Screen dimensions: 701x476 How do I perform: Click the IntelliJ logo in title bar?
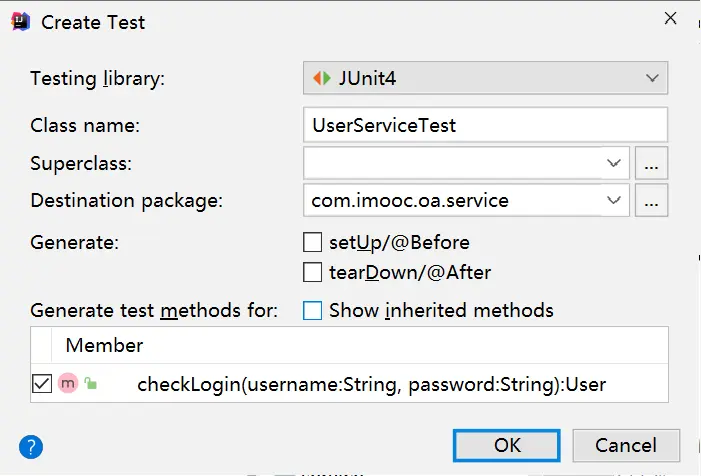point(20,21)
